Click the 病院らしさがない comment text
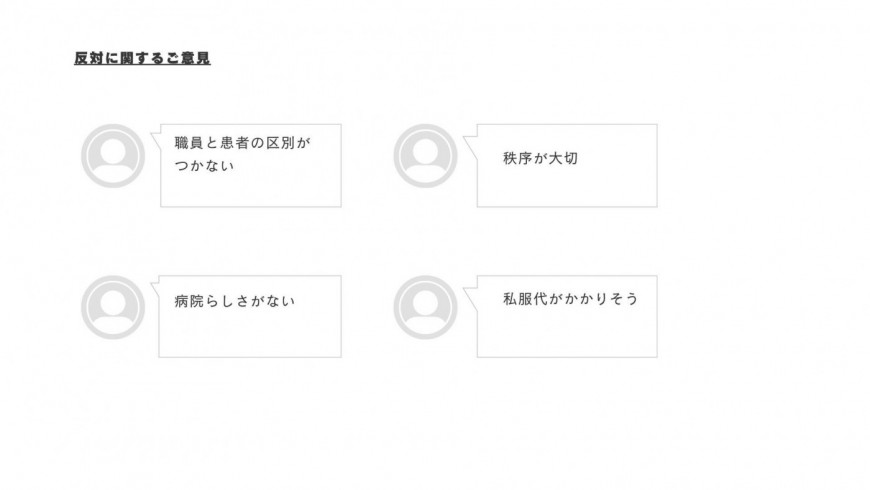The height and width of the screenshot is (490, 870). [x=235, y=301]
